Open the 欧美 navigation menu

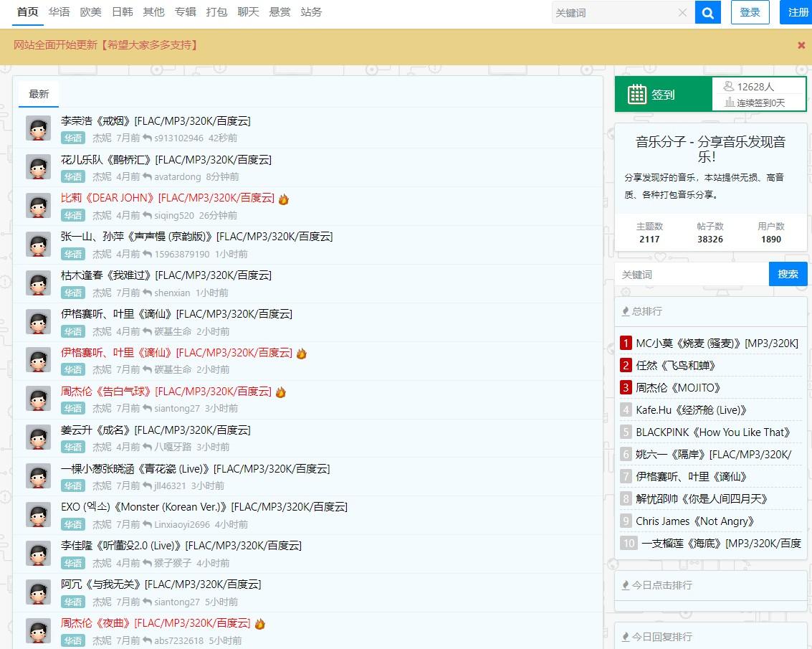point(91,12)
